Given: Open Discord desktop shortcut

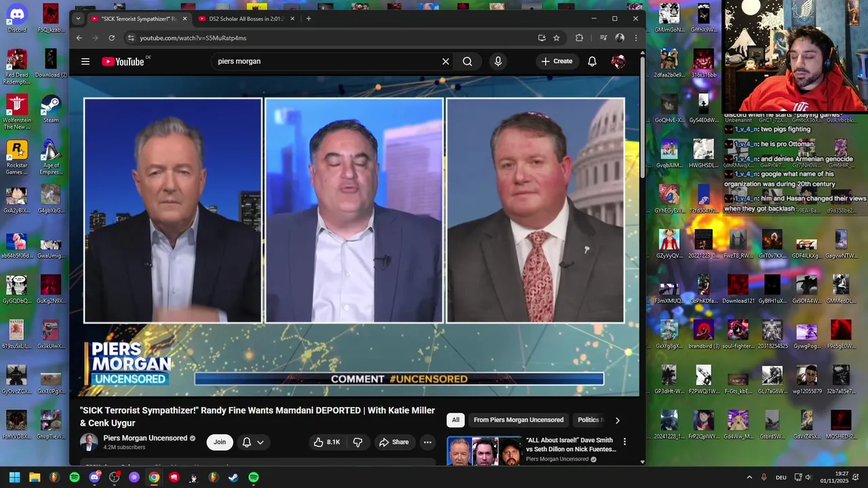Looking at the screenshot, I should (17, 17).
